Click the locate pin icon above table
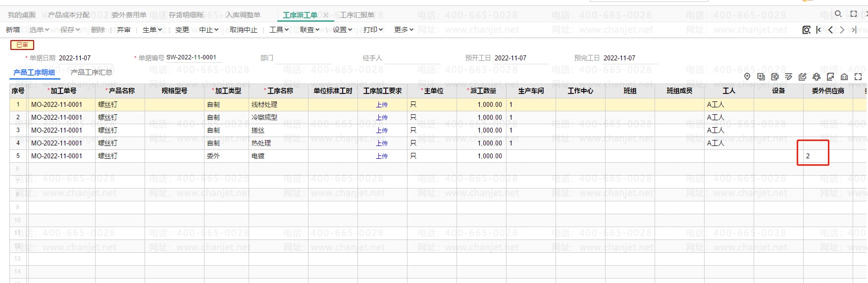This screenshot has height=283, width=868. [x=747, y=76]
